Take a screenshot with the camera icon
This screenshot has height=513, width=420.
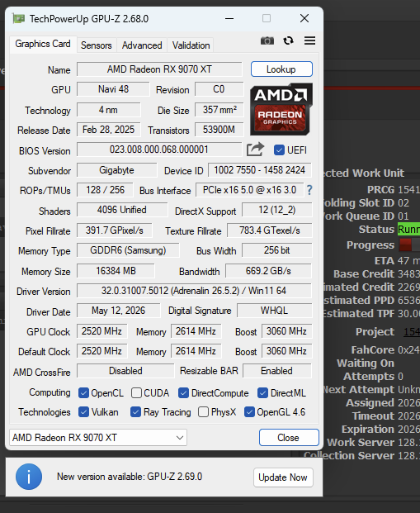pos(267,40)
